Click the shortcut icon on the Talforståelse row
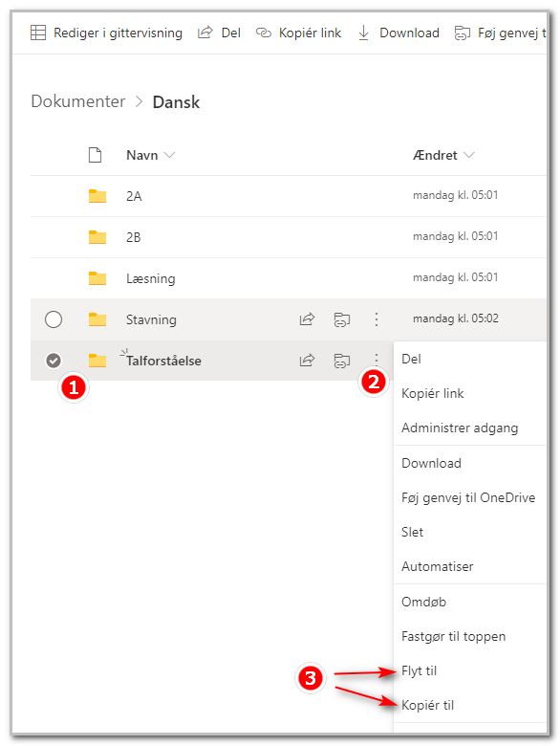 (342, 361)
